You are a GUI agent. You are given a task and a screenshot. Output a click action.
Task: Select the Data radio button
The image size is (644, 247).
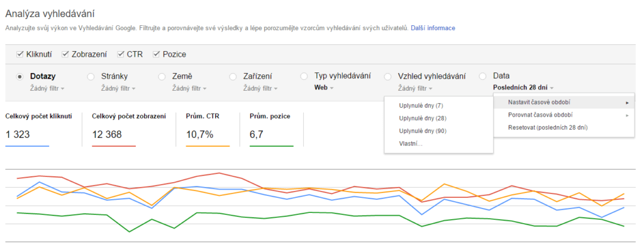pos(483,77)
